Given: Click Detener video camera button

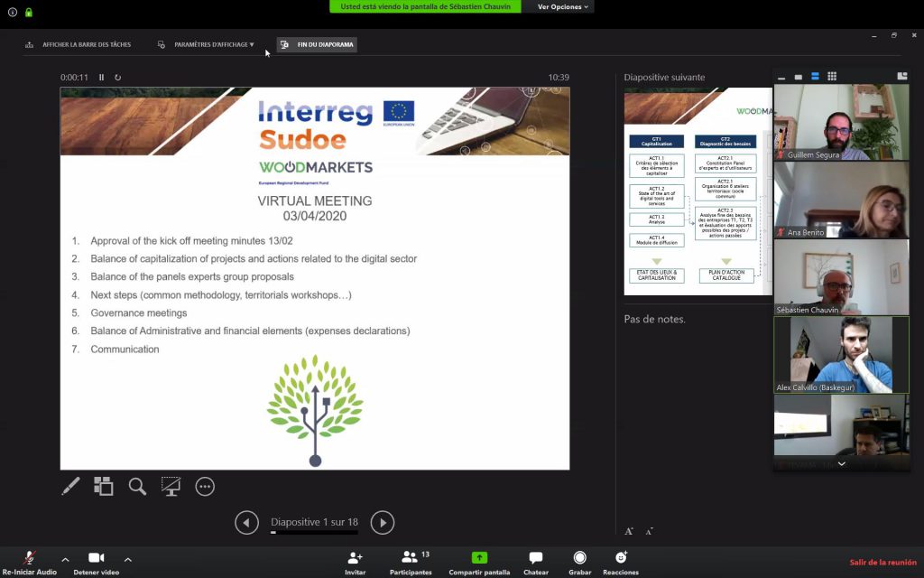Looking at the screenshot, I should point(96,563).
